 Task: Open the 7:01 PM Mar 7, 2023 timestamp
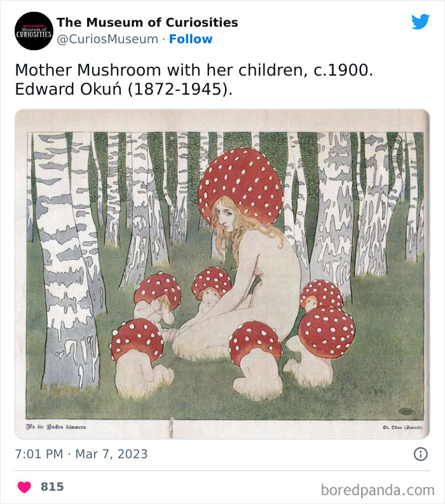coord(81,454)
